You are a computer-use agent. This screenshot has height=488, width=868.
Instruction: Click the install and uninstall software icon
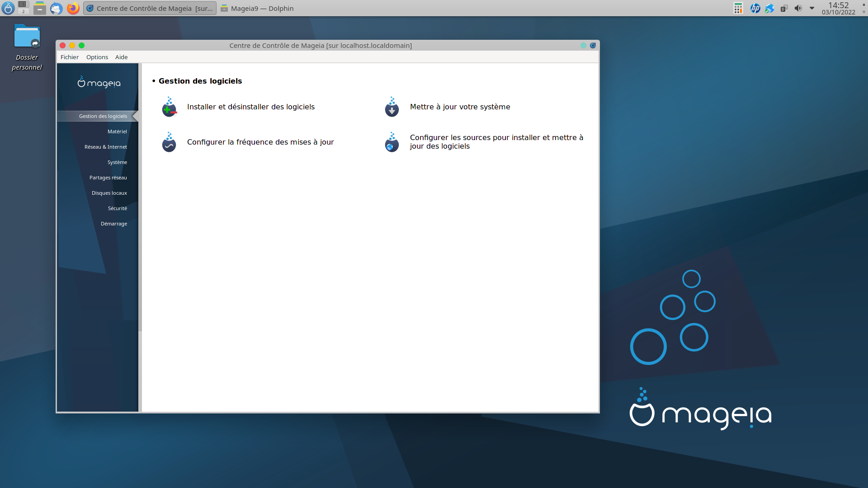169,107
